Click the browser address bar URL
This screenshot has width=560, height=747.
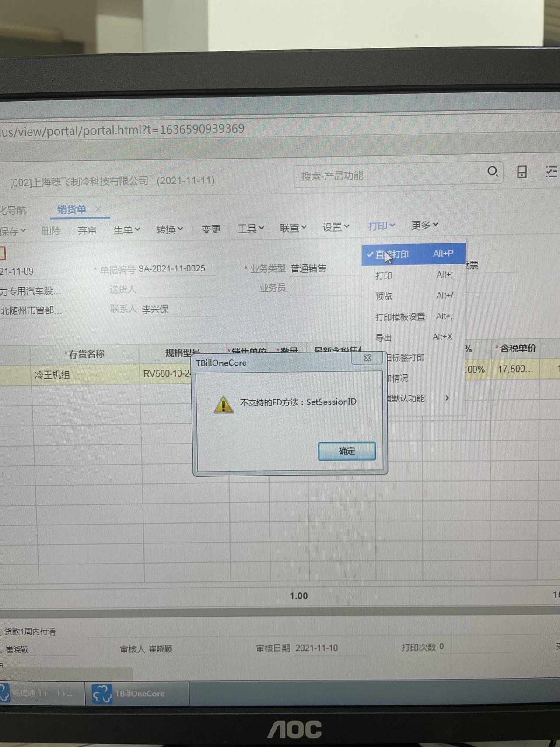coord(122,130)
